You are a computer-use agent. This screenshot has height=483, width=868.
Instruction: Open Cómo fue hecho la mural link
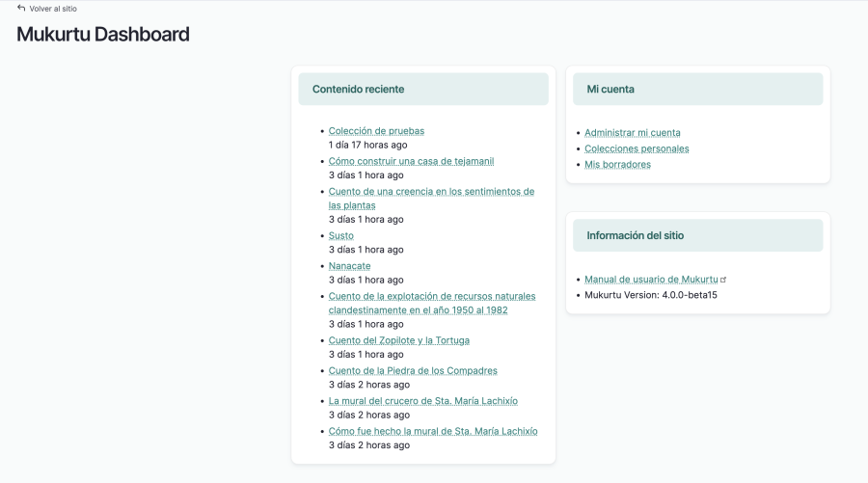click(433, 432)
